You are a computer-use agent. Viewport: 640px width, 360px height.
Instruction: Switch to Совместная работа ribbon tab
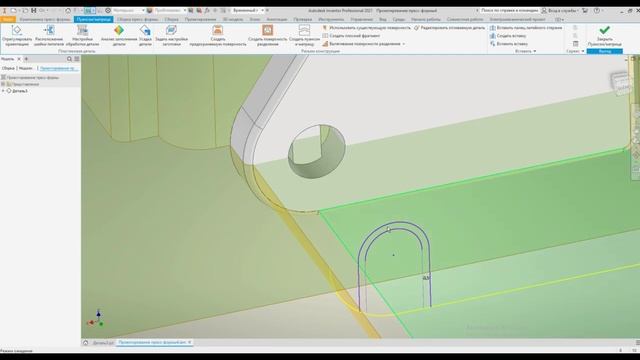(465, 19)
